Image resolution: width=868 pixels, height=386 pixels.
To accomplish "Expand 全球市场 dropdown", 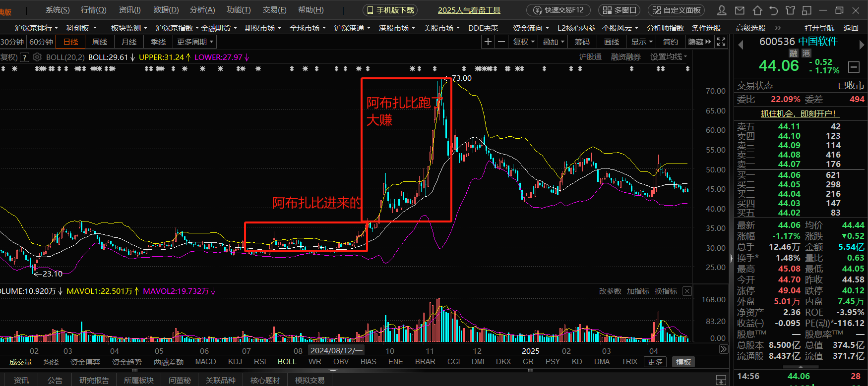I will (x=308, y=28).
